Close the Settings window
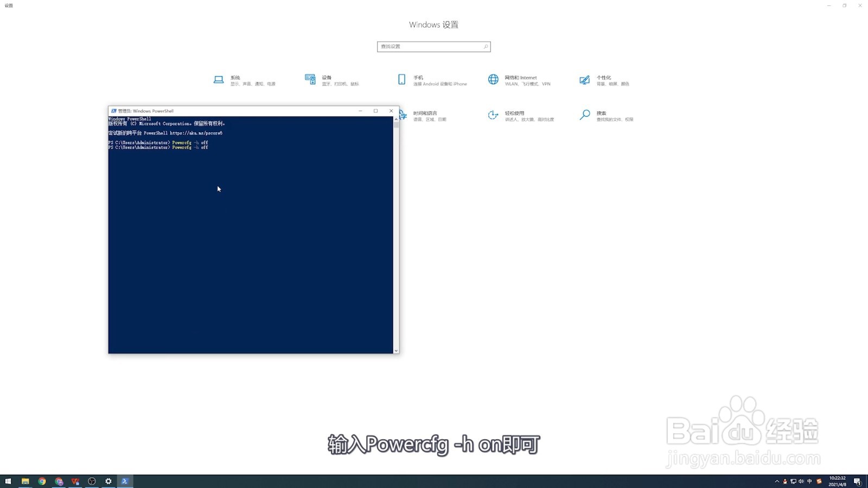This screenshot has width=868, height=488. click(x=860, y=5)
